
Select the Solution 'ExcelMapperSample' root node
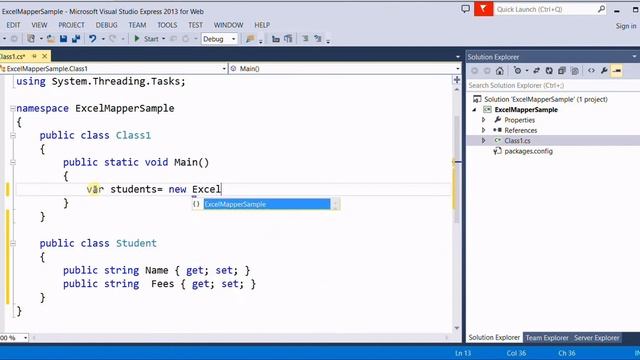click(x=546, y=99)
